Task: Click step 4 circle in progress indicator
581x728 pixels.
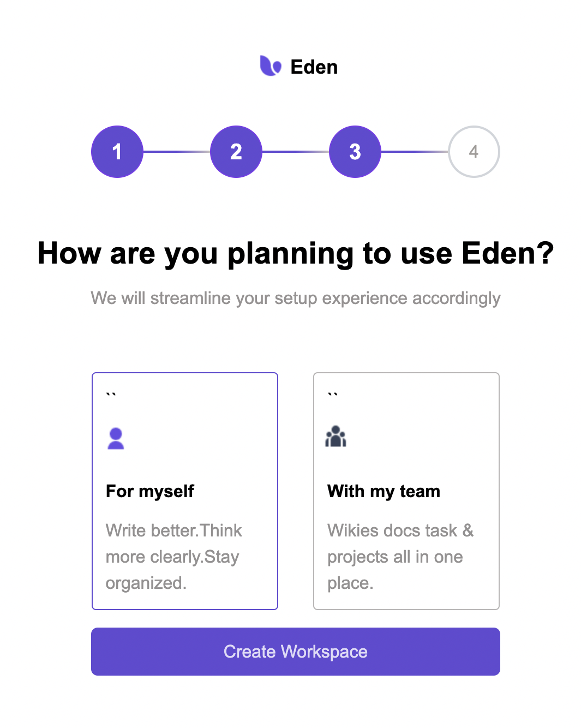Action: [474, 151]
